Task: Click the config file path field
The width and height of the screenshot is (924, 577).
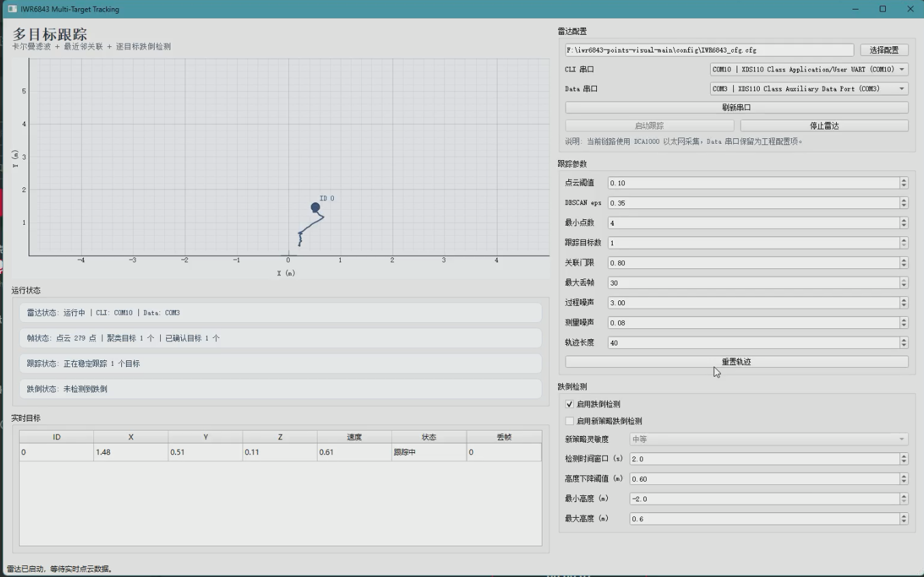Action: click(x=709, y=50)
